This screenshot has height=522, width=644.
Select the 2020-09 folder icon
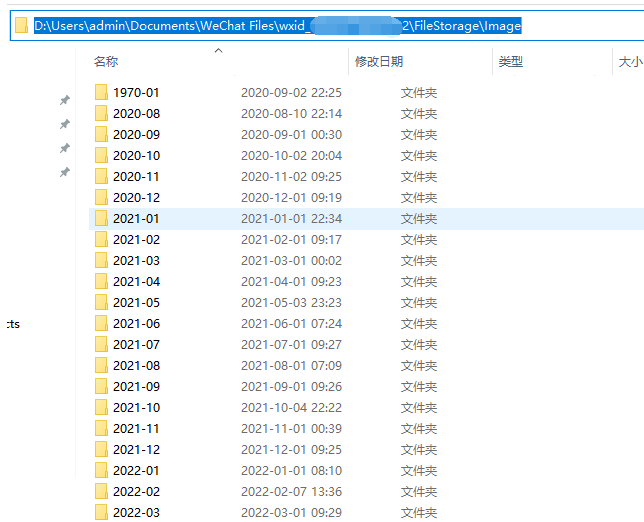pos(101,134)
